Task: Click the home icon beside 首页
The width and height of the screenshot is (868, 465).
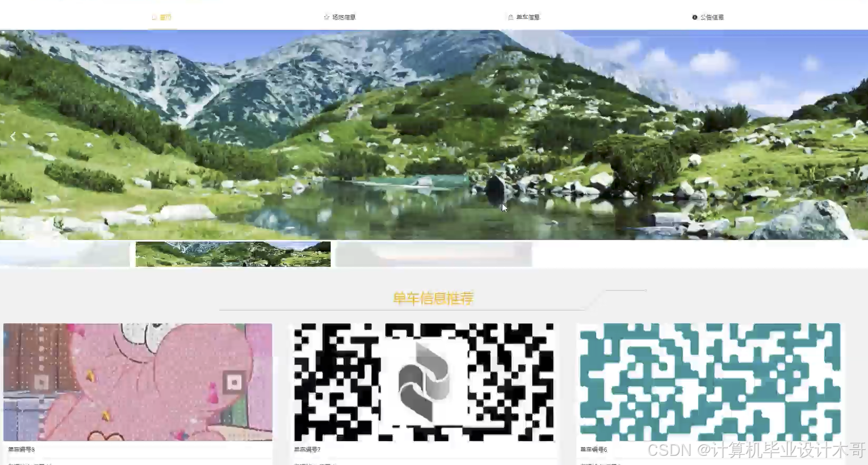Action: point(154,17)
